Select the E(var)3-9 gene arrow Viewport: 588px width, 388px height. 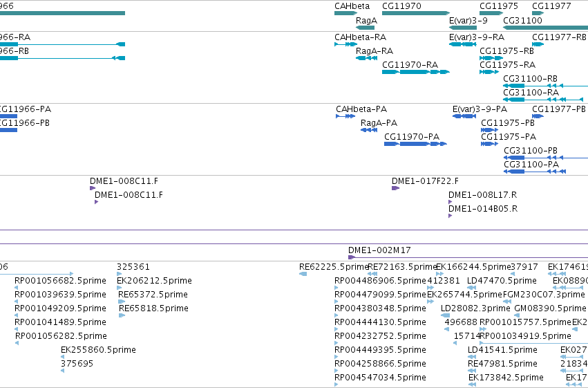[463, 28]
